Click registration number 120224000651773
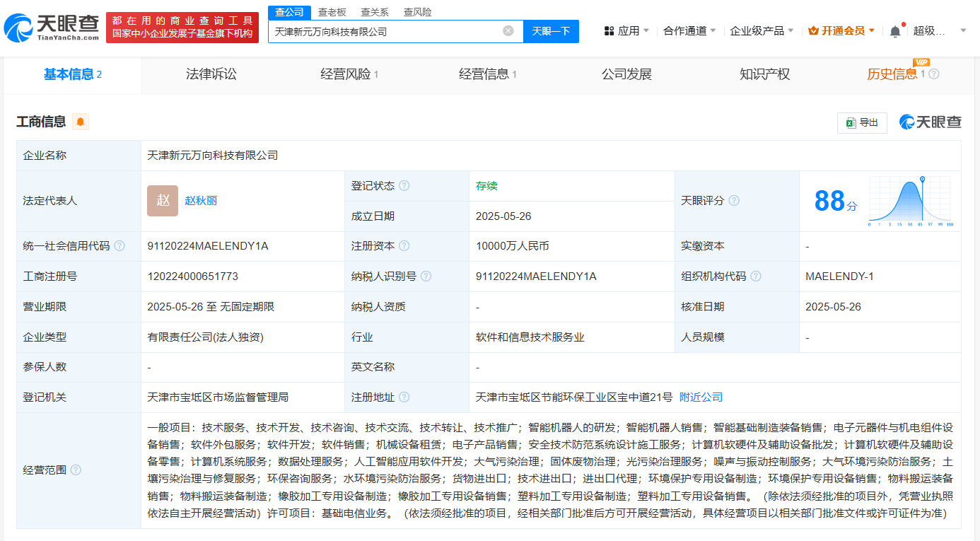 pos(192,277)
